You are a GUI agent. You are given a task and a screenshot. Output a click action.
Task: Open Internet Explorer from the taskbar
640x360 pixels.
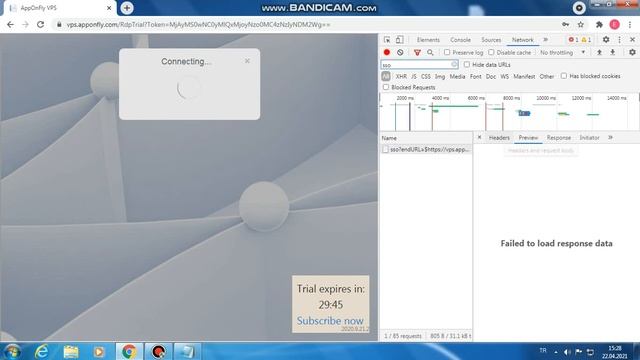tap(42, 351)
